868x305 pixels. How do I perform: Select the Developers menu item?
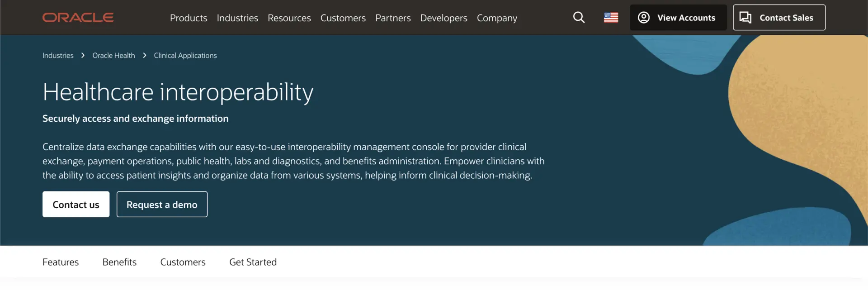[443, 18]
